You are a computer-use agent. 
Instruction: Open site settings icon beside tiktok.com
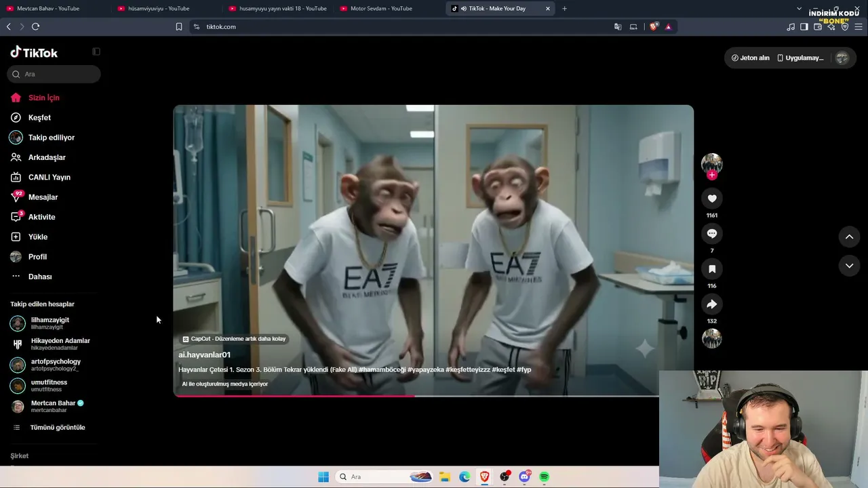(197, 26)
